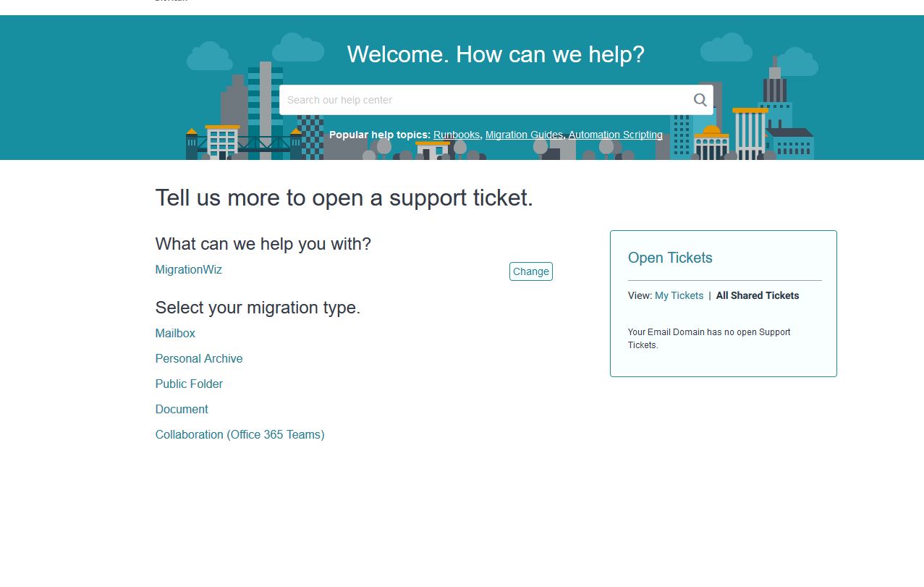This screenshot has width=924, height=587.
Task: Click the magnifying glass search icon
Action: (700, 100)
